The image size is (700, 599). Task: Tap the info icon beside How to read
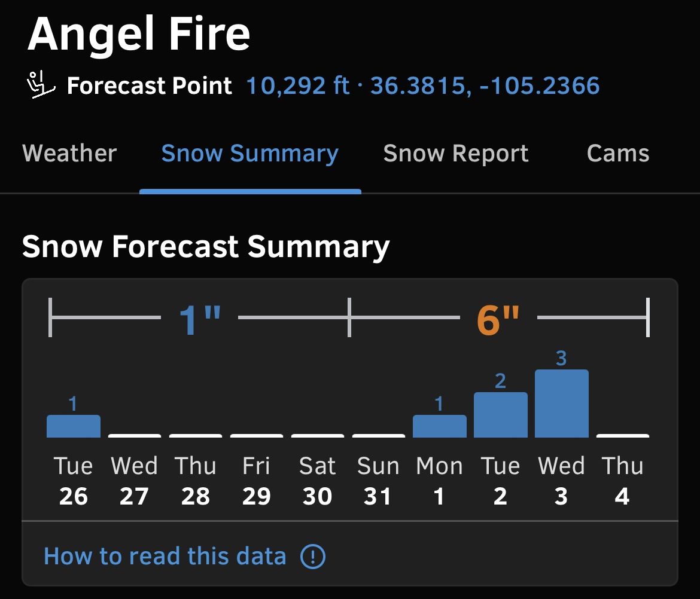pyautogui.click(x=312, y=556)
